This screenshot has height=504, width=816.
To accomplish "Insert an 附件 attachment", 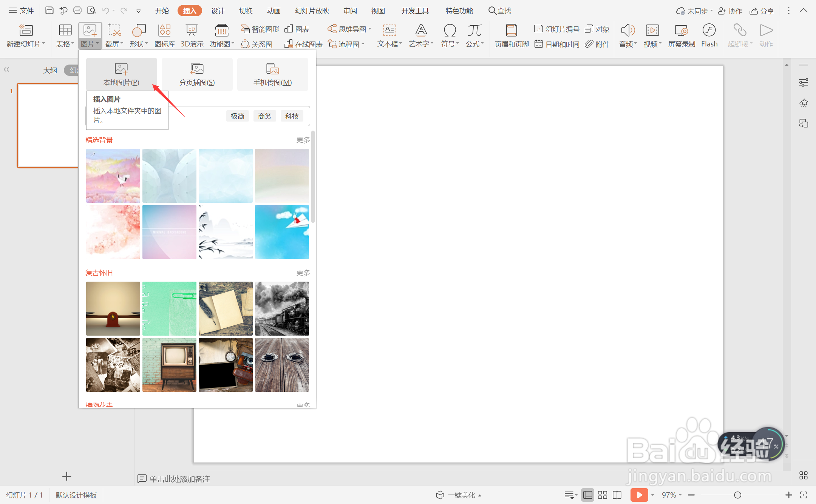I will (x=597, y=44).
